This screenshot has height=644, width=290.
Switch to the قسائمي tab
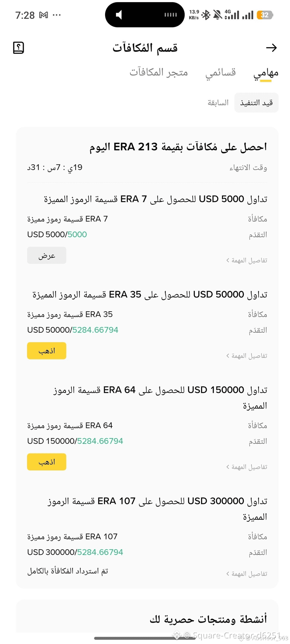click(x=220, y=72)
